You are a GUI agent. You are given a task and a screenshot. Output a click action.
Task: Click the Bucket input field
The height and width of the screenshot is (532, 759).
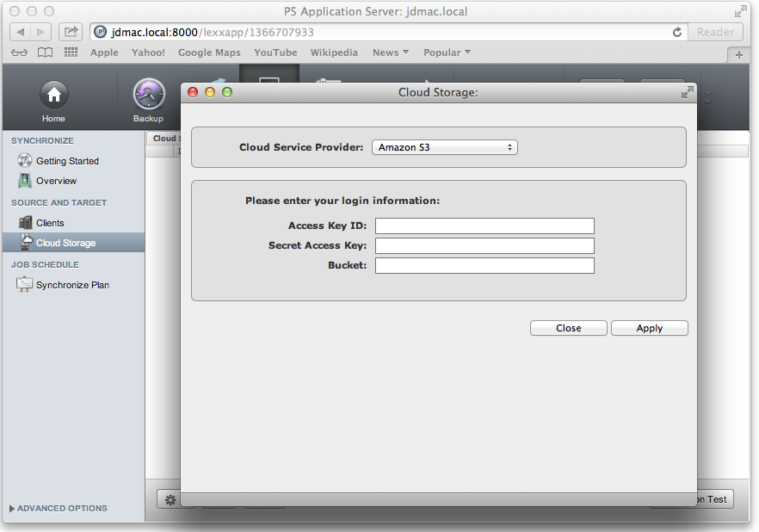coord(484,265)
